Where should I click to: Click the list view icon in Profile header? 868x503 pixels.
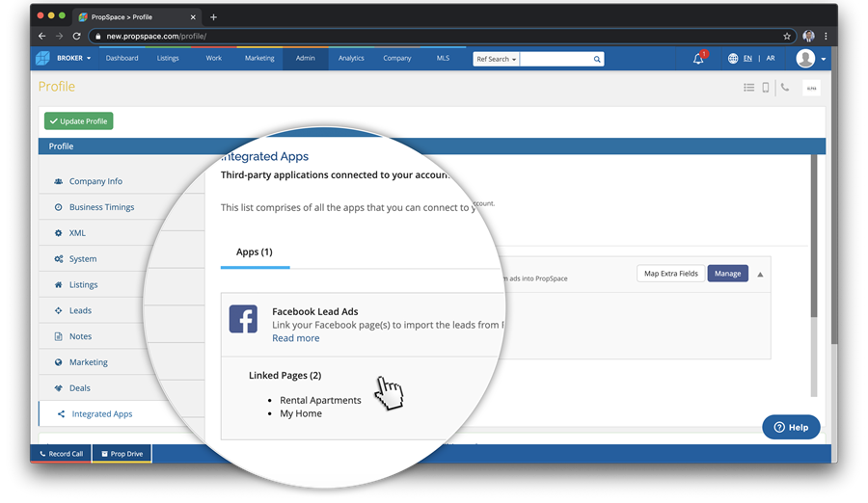(x=749, y=88)
